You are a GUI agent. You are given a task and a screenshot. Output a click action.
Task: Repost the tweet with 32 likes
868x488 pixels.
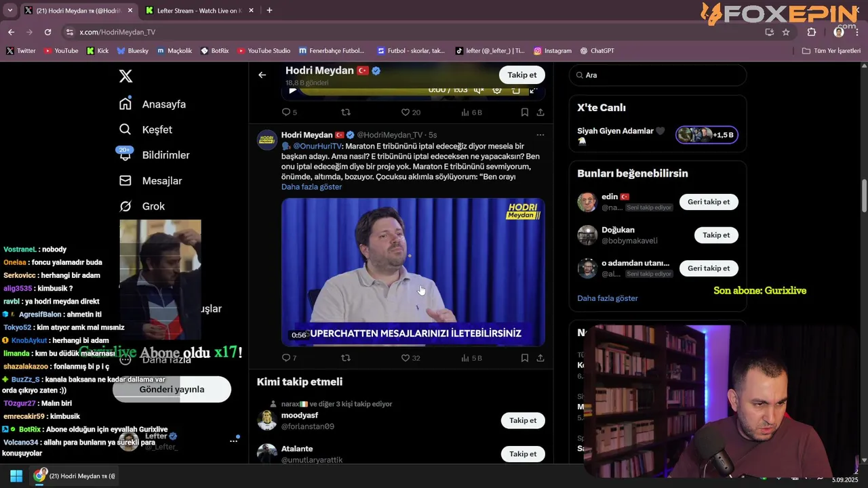(x=346, y=358)
